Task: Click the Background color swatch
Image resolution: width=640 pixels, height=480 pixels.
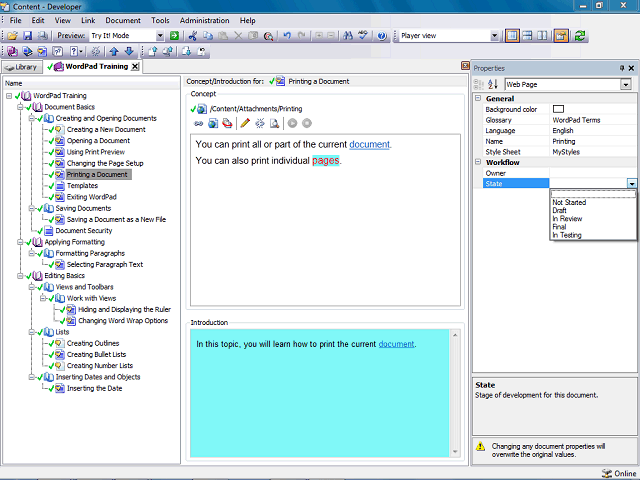Action: (x=558, y=109)
